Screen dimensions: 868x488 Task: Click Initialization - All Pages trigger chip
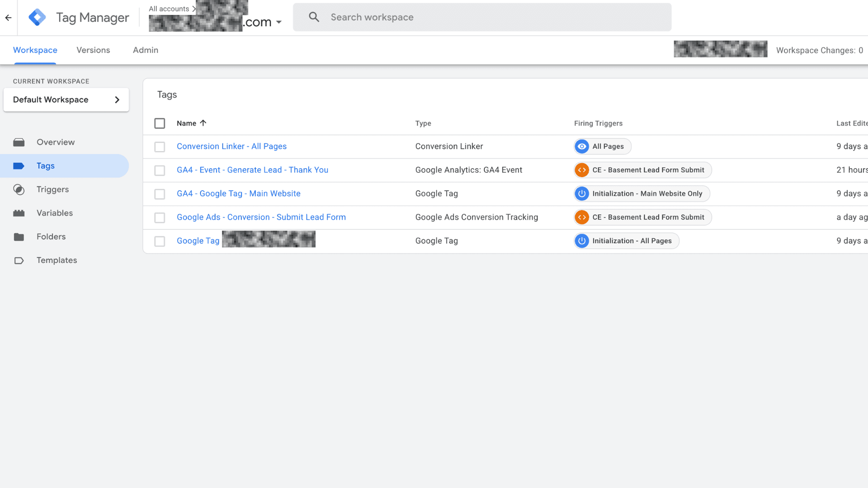pyautogui.click(x=627, y=241)
